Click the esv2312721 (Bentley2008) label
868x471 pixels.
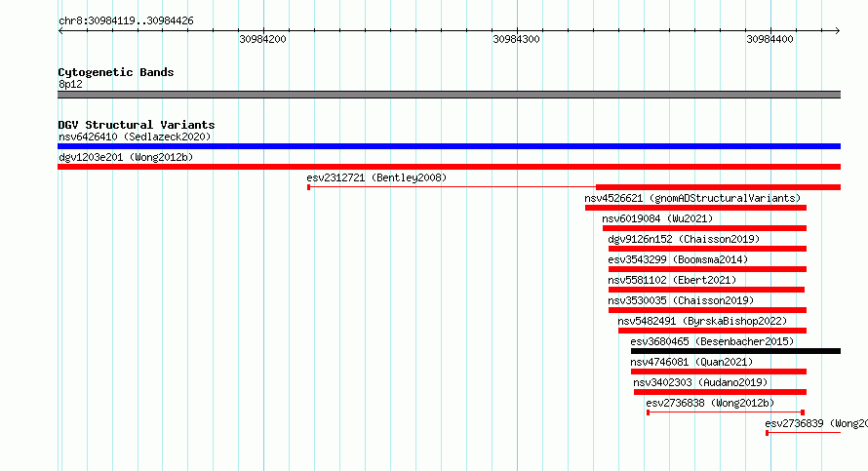coord(376,177)
